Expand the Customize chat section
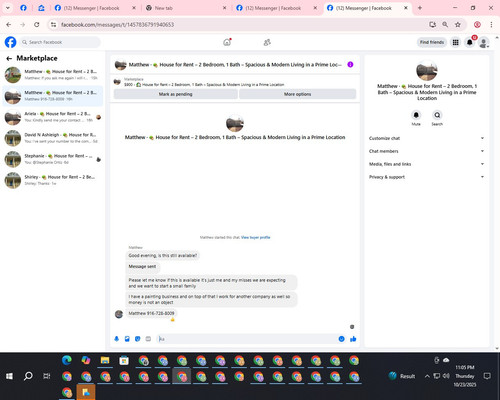The width and height of the screenshot is (500, 400). point(426,138)
